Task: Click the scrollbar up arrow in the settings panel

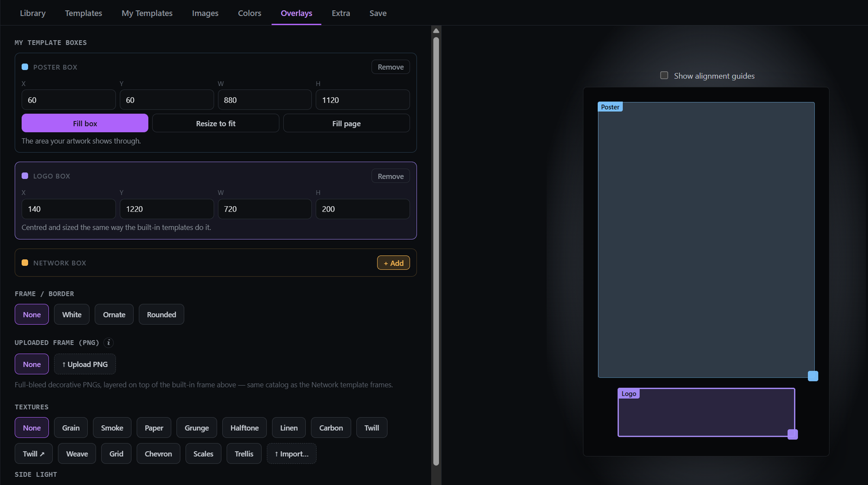Action: (436, 31)
